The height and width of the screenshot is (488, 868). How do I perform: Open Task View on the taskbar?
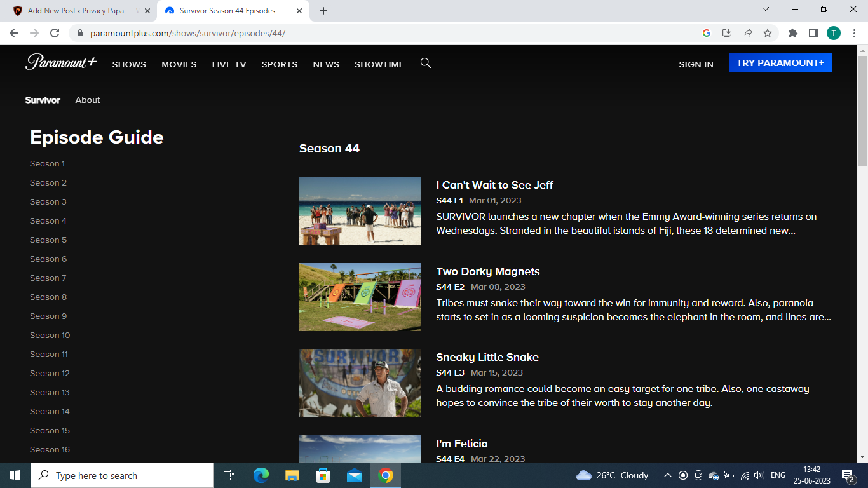pyautogui.click(x=229, y=475)
